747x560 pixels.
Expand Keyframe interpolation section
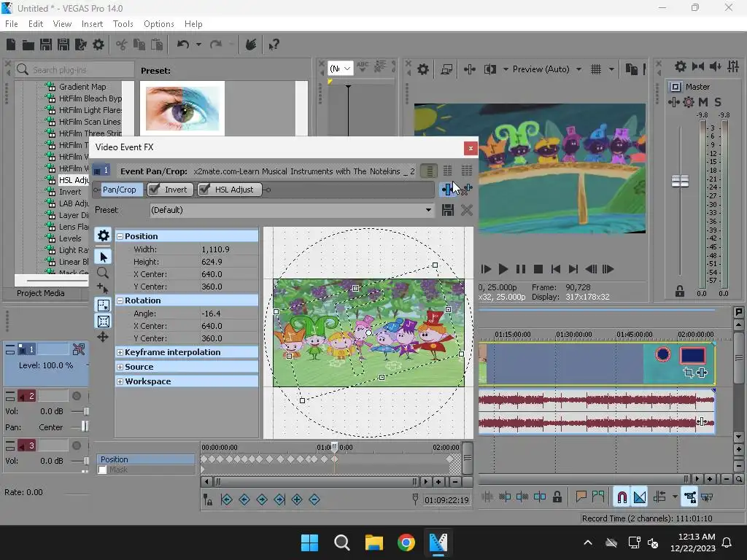point(120,352)
